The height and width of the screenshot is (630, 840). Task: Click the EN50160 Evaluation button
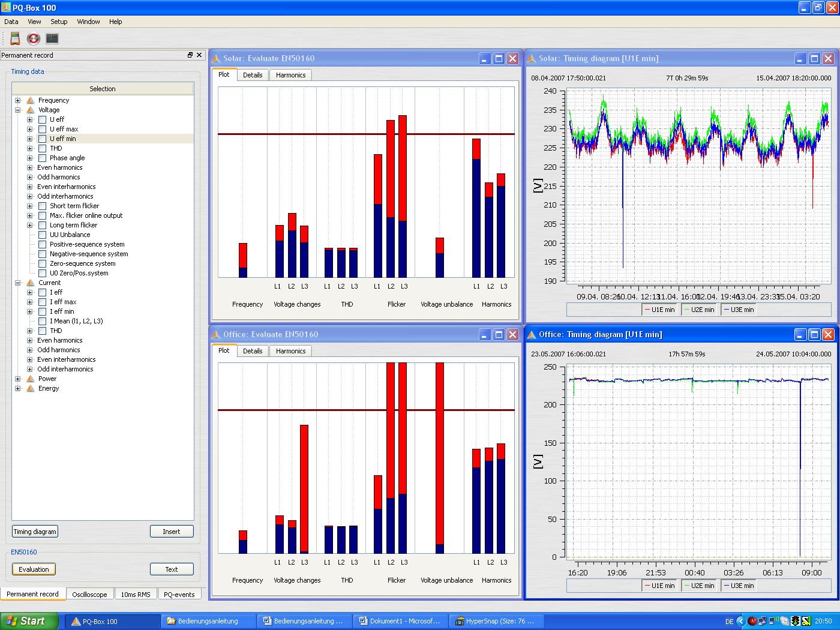tap(34, 569)
